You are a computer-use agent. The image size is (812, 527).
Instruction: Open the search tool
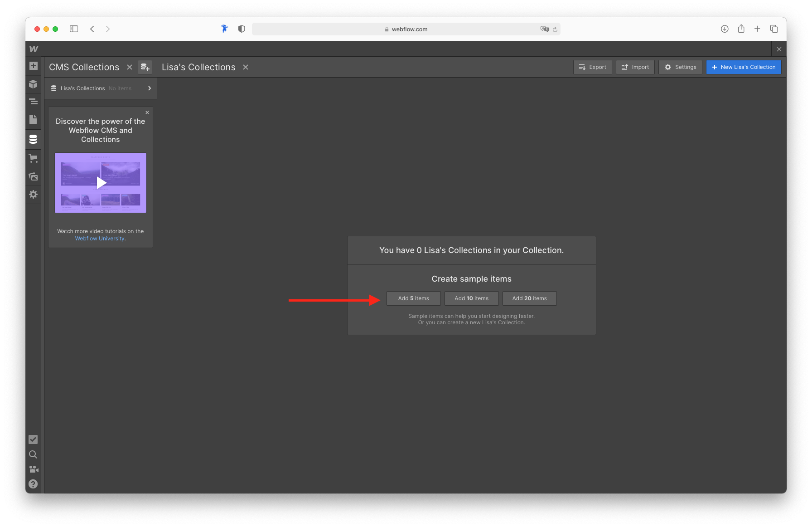click(x=33, y=454)
